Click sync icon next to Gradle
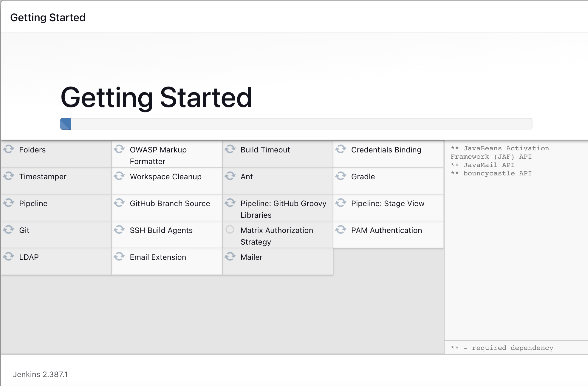This screenshot has height=386, width=588. (x=341, y=176)
